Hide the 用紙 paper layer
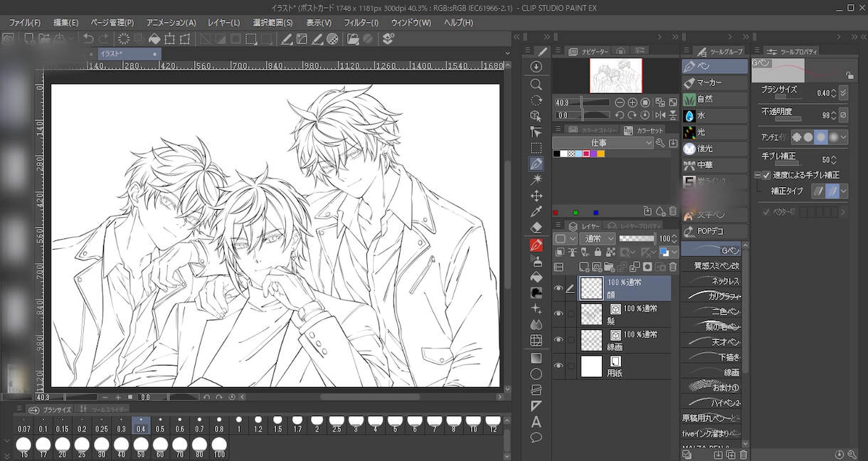The image size is (868, 461). pyautogui.click(x=559, y=366)
